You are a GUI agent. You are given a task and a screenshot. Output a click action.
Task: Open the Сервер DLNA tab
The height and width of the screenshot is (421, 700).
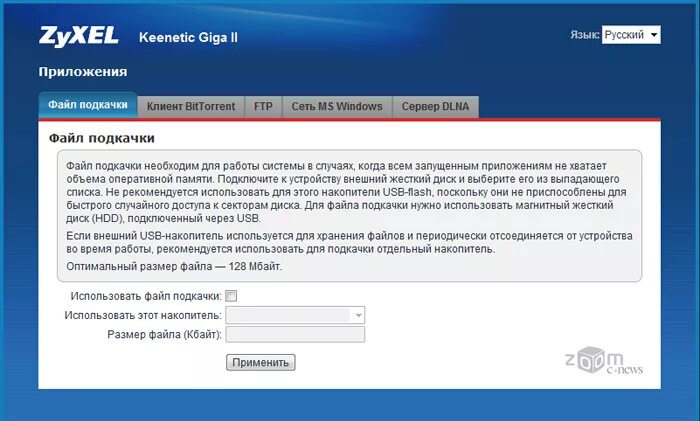pos(435,106)
